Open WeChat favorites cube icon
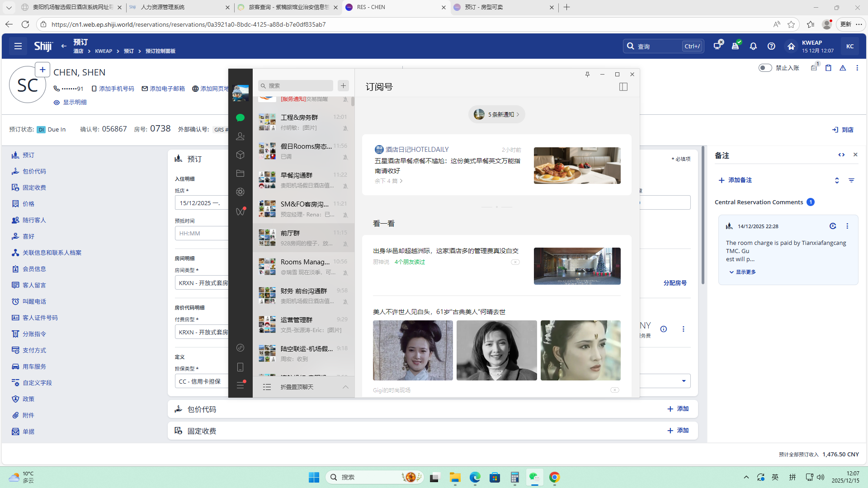 tap(240, 155)
